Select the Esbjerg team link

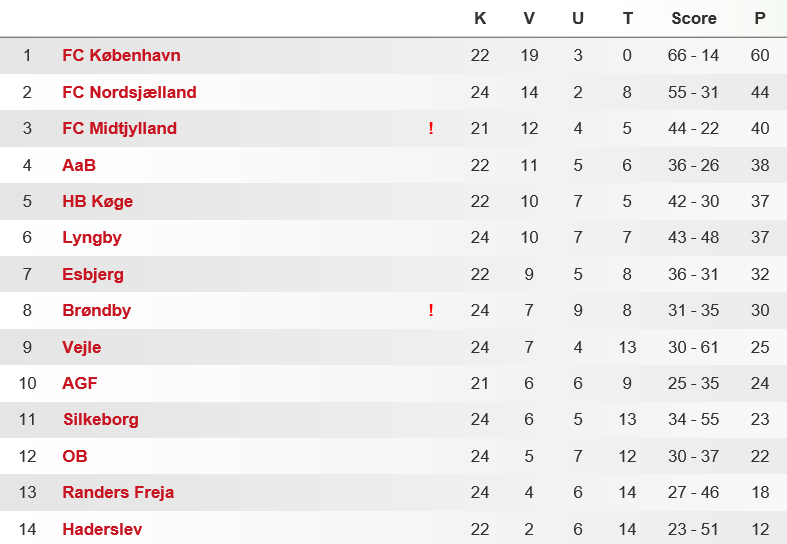click(x=93, y=275)
